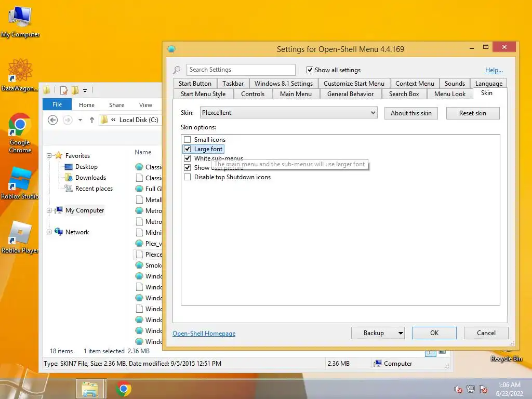Open Customize Quick Access Toolbar dropdown

pyautogui.click(x=85, y=90)
